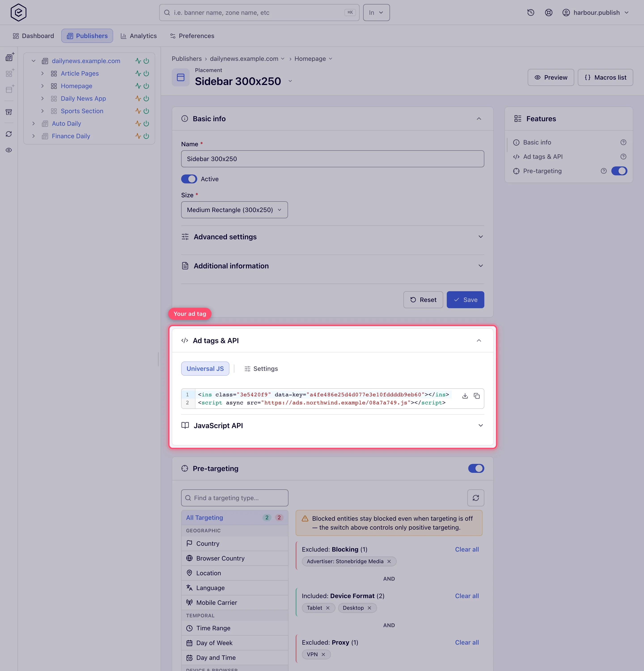Expand the Finance Daily tree node
The image size is (644, 671).
click(34, 136)
